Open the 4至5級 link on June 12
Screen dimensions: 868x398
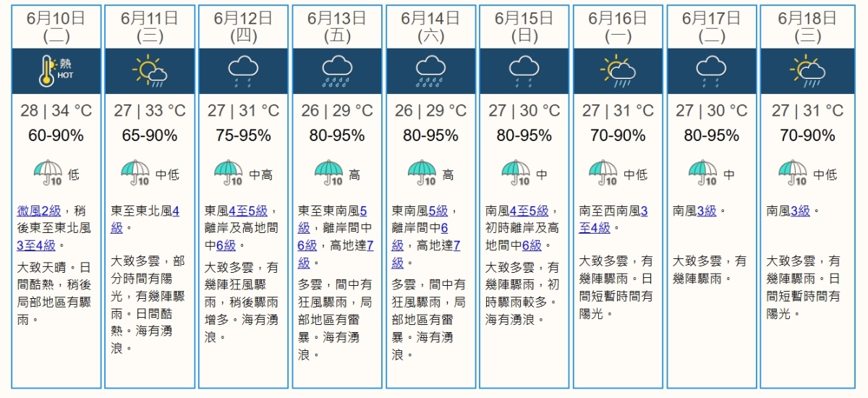coord(247,211)
